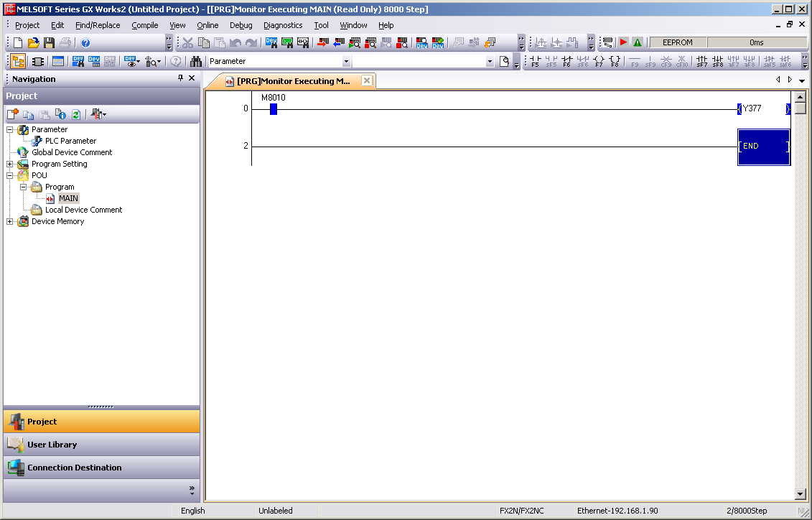
Task: Insert an open contact using F5 icon
Action: click(x=536, y=62)
